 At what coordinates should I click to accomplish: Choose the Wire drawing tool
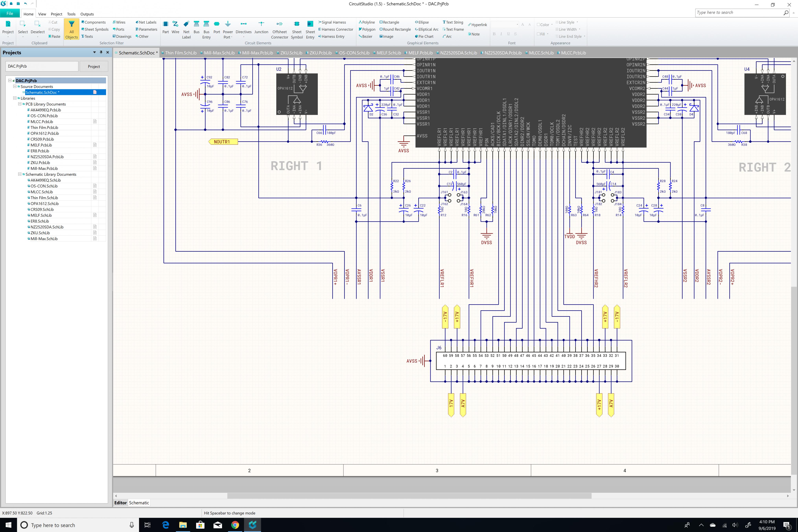(175, 28)
